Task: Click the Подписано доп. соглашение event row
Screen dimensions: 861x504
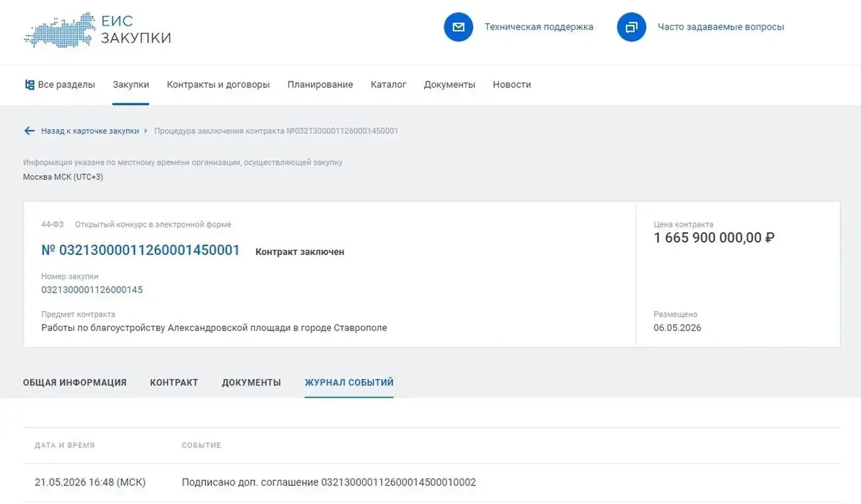Action: pyautogui.click(x=432, y=482)
